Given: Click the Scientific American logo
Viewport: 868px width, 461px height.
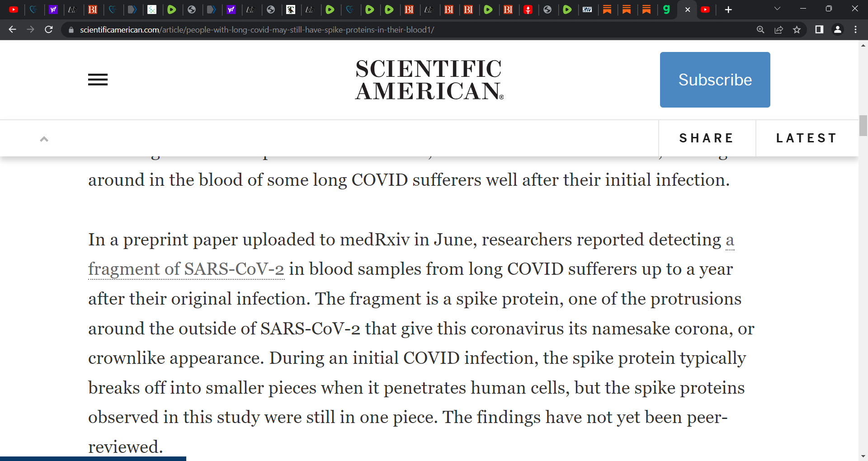Looking at the screenshot, I should point(429,80).
